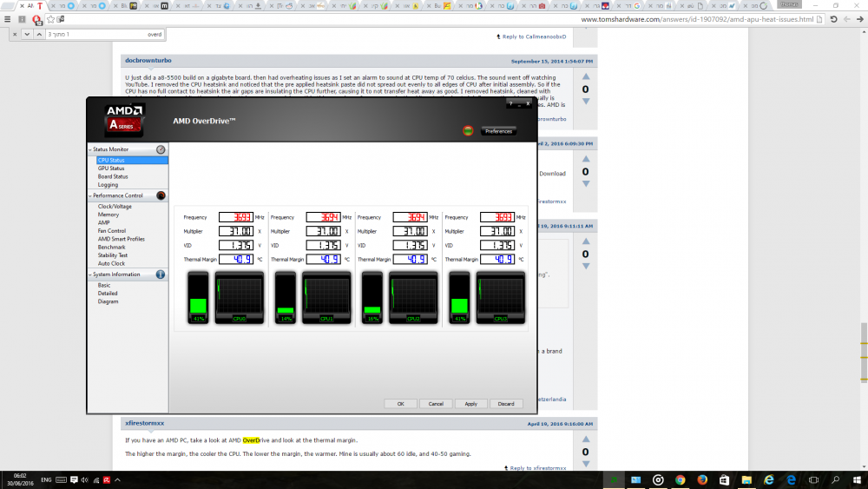Bookmark this page with the star icon
Screen dimensions: 868x489
(x=51, y=19)
